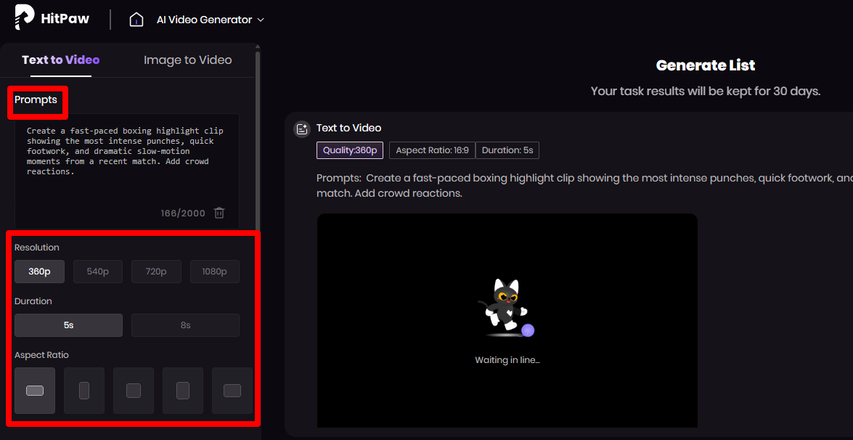Select the narrow portrait aspect ratio icon
Screen dimensions: 853x440
(x=84, y=390)
